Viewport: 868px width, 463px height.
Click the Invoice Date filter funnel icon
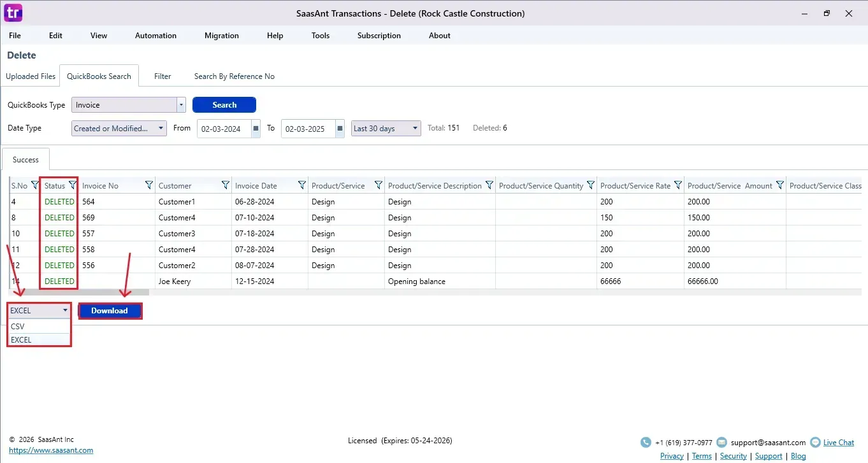point(302,185)
